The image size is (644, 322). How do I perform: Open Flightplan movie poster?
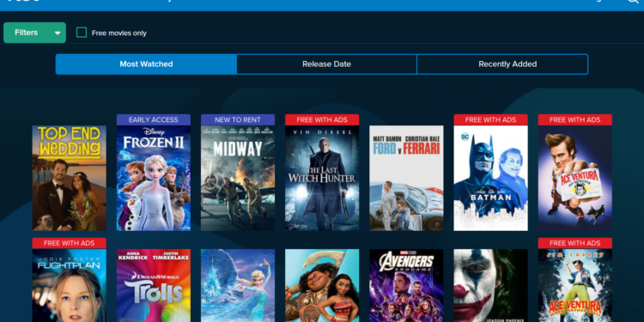[70, 285]
